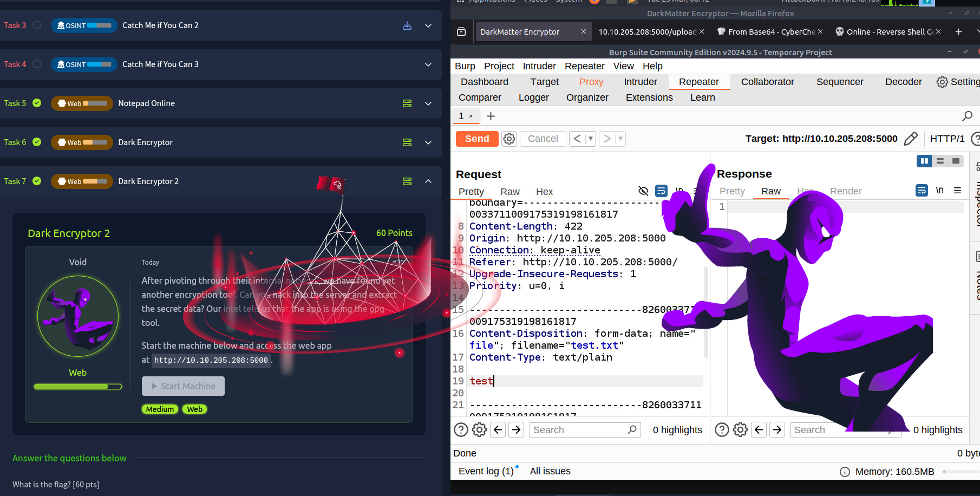Toggle side-by-side layout view for request/response
The height and width of the screenshot is (496, 980).
[x=924, y=161]
